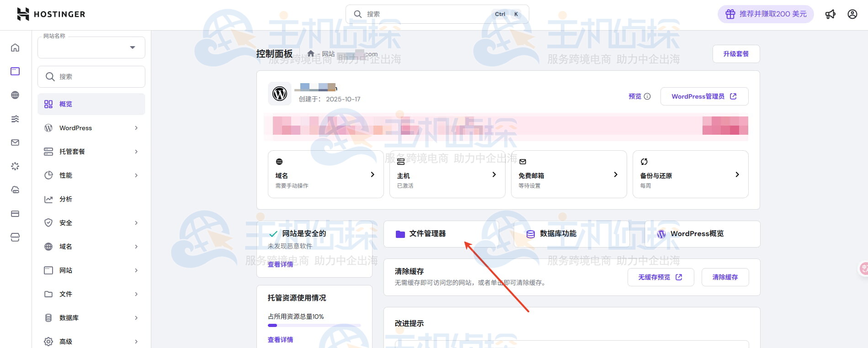Open WordPress概览 card
Viewport: 868px width, 348px height.
point(703,234)
